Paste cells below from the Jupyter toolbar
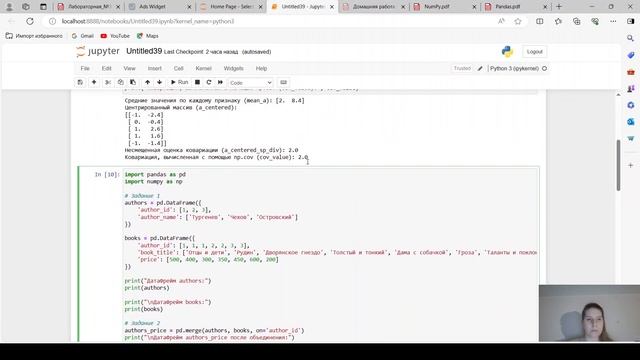 (x=133, y=82)
